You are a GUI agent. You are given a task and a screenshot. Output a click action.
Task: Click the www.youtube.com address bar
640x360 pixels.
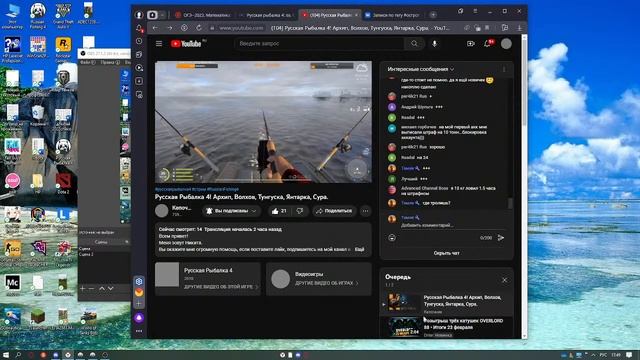tap(241, 28)
